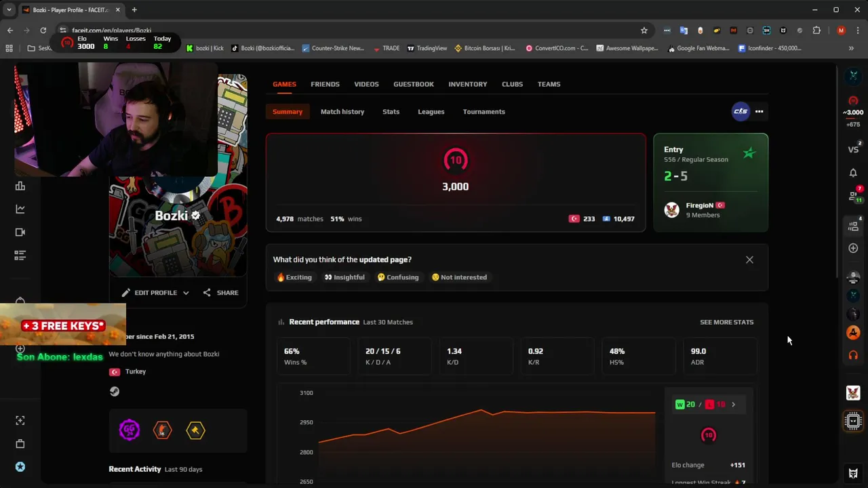Open a new browser tab
The width and height of the screenshot is (868, 488).
point(134,9)
